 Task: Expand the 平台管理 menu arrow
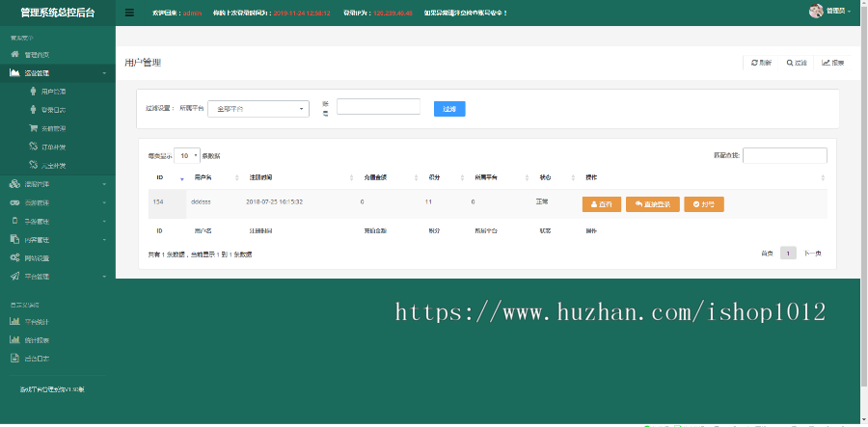point(104,277)
